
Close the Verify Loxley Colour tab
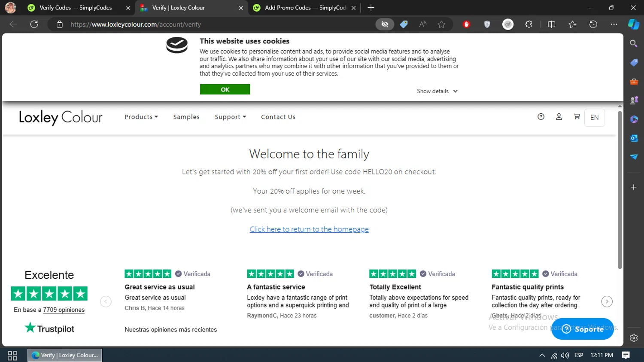click(241, 8)
